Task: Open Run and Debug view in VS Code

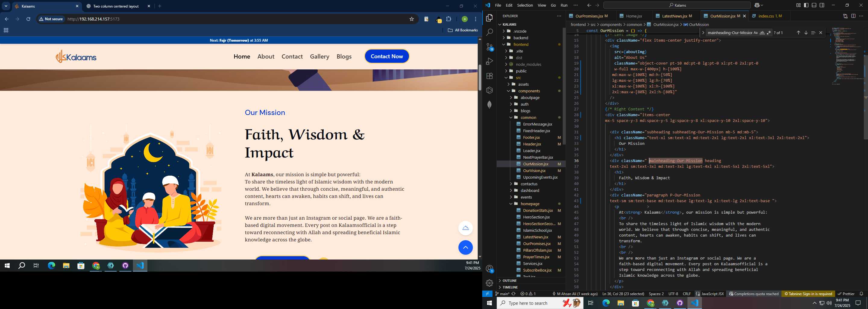Action: 489,61
